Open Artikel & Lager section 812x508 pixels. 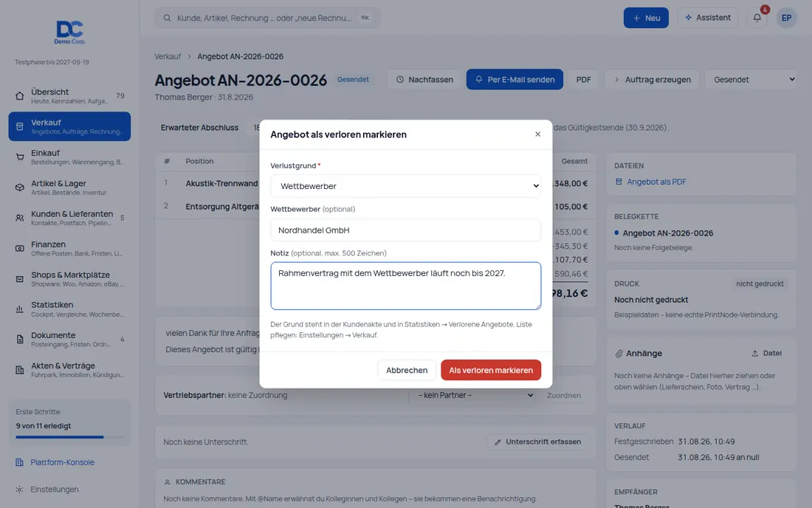tap(69, 188)
